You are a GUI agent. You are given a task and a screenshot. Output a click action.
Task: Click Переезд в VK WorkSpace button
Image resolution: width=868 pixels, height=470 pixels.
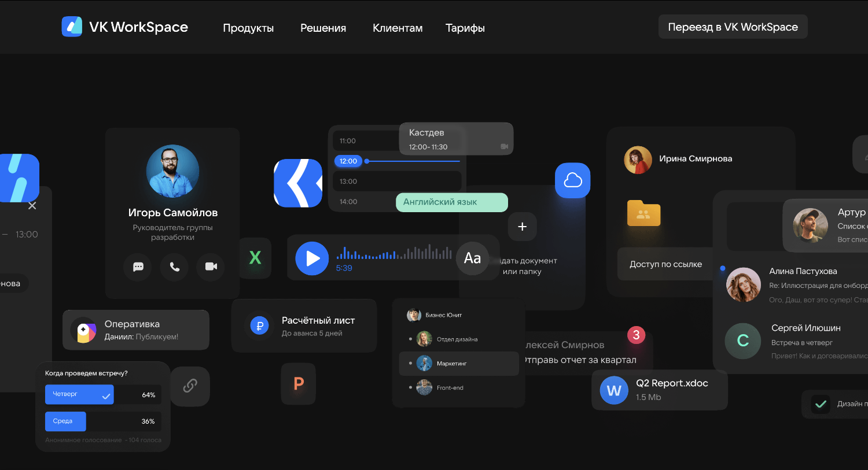[x=733, y=27]
